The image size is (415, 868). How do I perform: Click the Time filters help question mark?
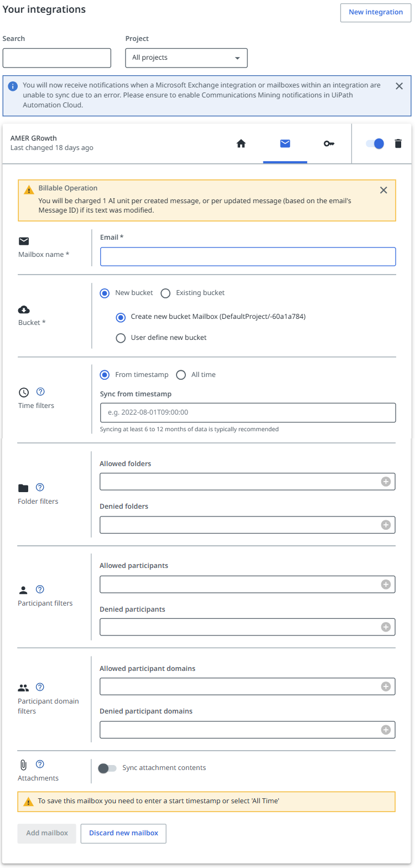pos(40,391)
